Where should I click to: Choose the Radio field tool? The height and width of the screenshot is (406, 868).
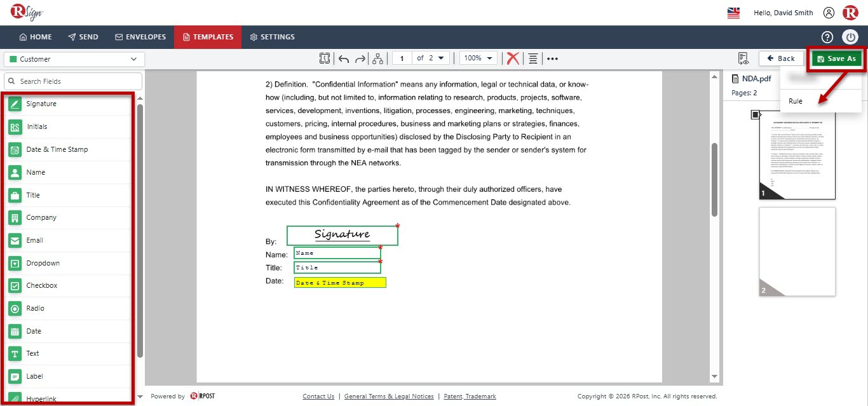click(69, 308)
